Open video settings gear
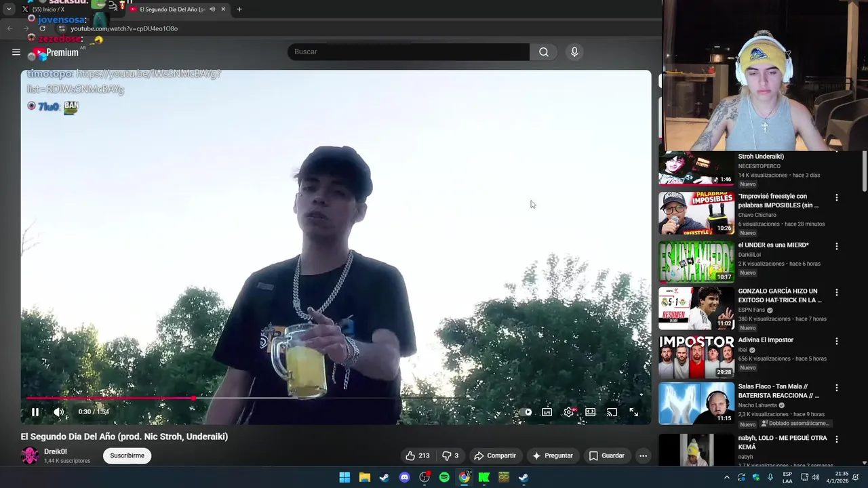The image size is (868, 488). [x=569, y=412]
